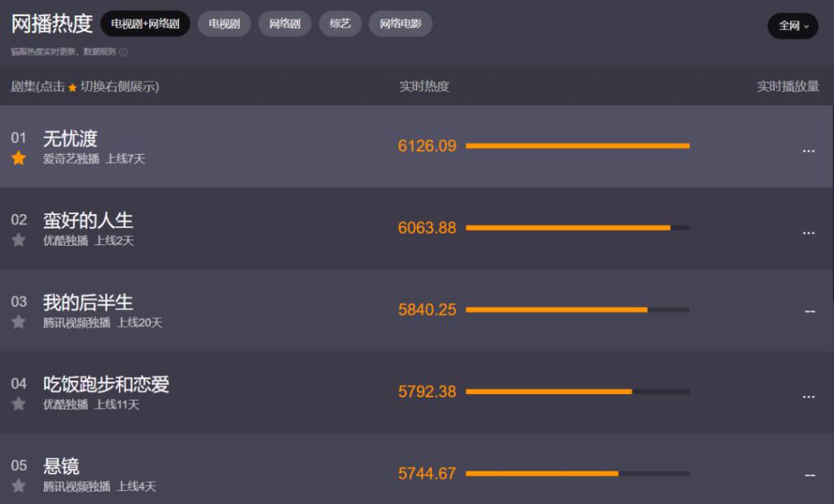Open the 无忧渡 show title
The image size is (834, 504).
click(x=70, y=138)
